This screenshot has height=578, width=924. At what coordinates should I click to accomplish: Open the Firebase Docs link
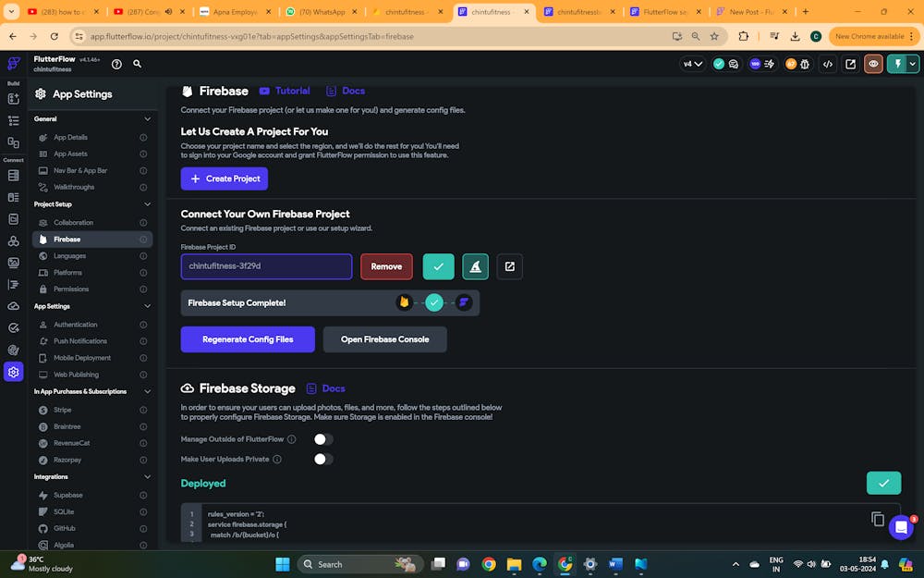point(346,91)
